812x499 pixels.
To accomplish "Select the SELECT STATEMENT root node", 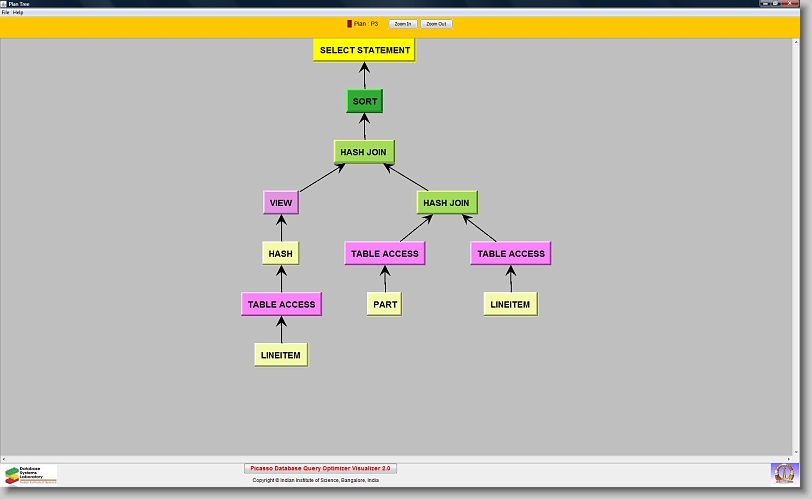I will click(x=364, y=50).
